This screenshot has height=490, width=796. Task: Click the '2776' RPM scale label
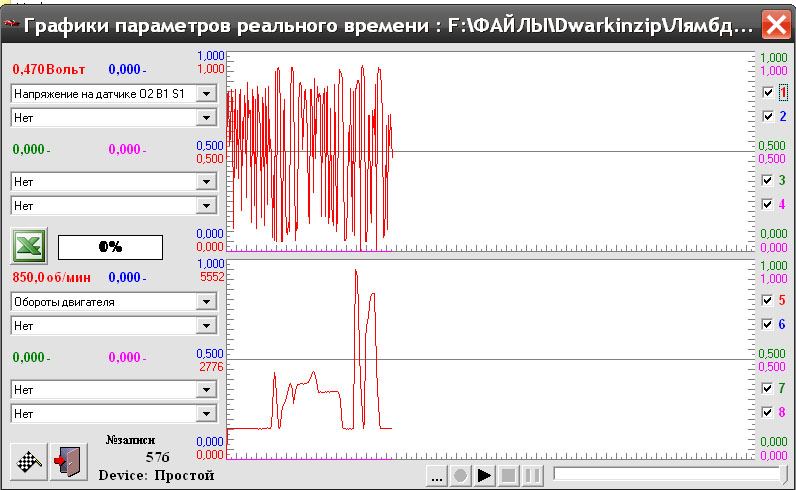pos(211,367)
